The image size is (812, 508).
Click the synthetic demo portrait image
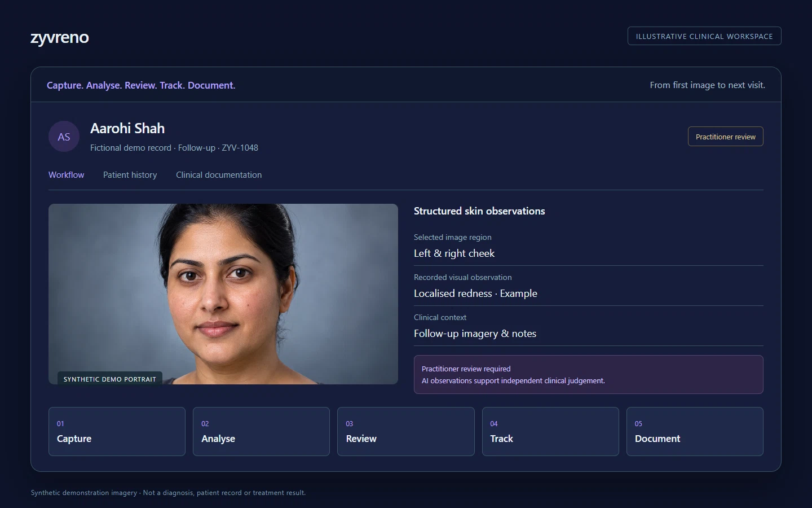(x=223, y=294)
